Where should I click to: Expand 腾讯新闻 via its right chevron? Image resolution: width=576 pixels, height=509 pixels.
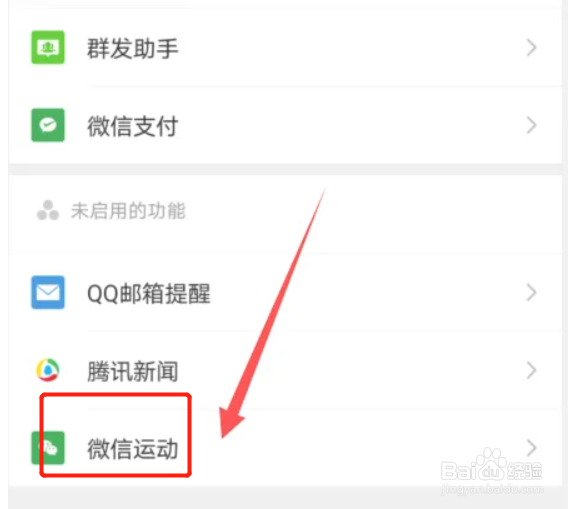tap(532, 370)
